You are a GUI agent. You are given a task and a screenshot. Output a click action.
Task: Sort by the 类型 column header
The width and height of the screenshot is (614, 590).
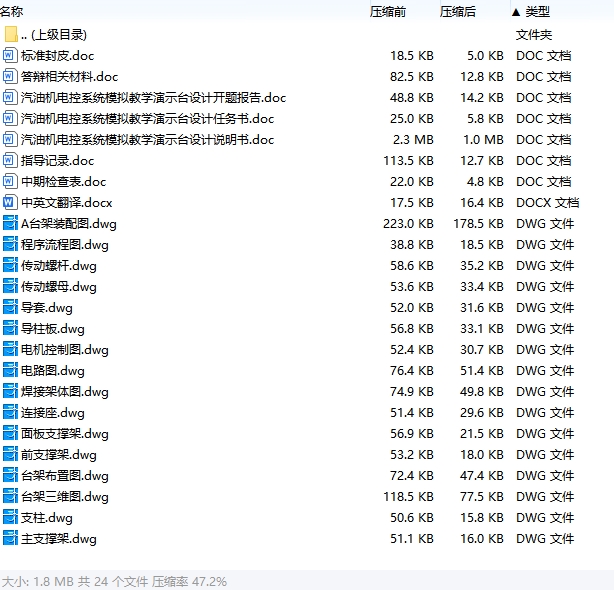pos(537,12)
